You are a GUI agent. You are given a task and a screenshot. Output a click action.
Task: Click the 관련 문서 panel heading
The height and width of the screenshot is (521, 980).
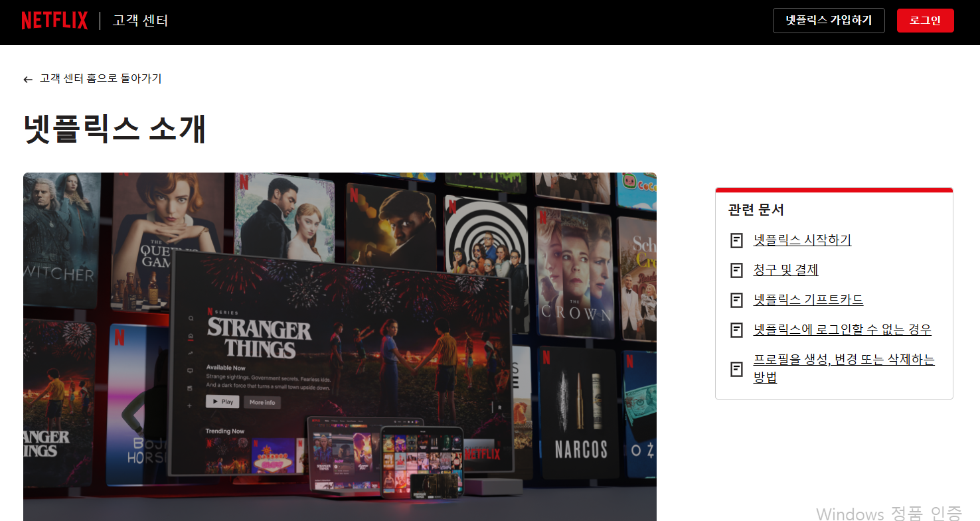pyautogui.click(x=756, y=210)
